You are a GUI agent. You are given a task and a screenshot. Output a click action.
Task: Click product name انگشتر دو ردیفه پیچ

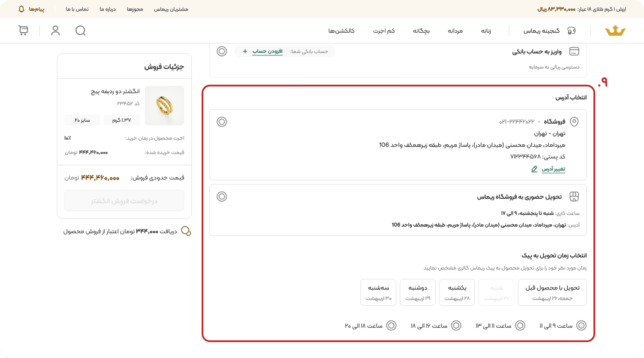[x=115, y=91]
